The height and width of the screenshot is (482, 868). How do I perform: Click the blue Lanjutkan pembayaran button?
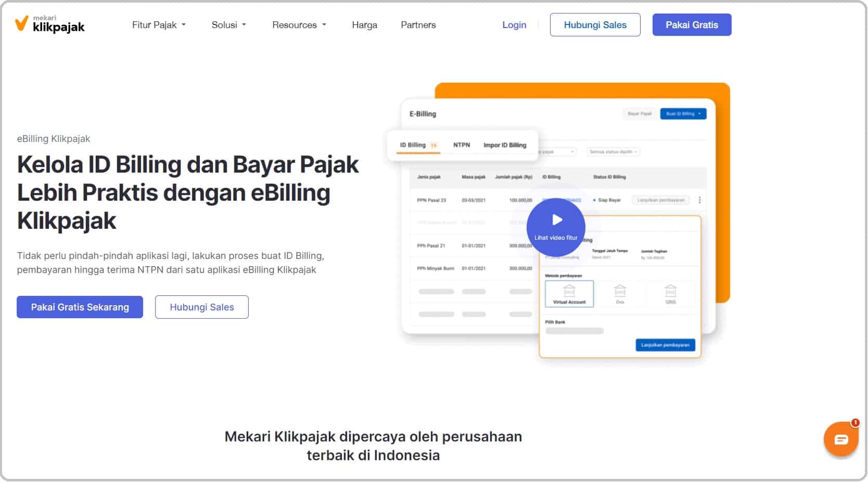coord(665,345)
